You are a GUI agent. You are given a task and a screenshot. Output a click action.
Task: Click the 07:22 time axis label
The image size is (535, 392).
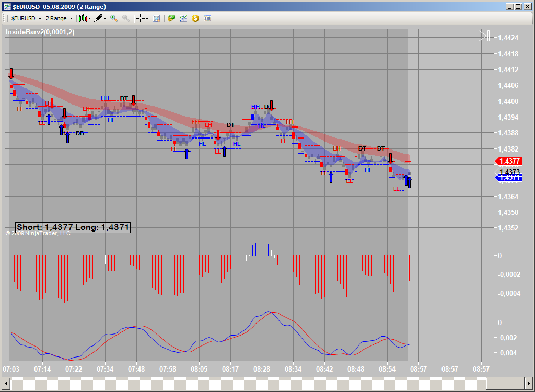click(x=74, y=369)
